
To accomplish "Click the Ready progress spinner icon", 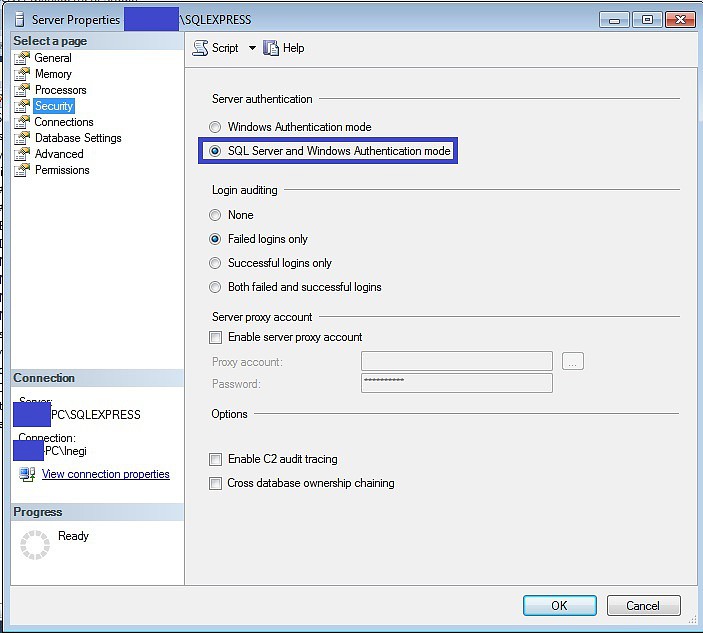I will (35, 545).
